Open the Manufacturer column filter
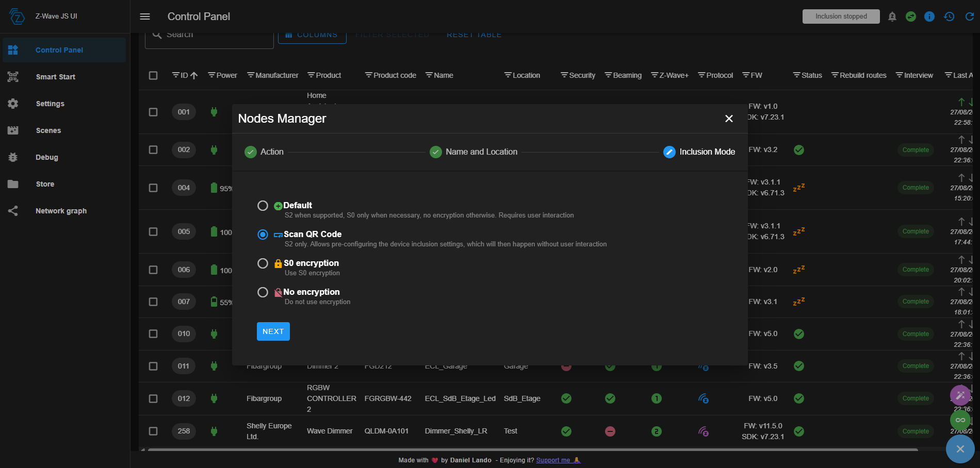The image size is (980, 468). click(x=251, y=75)
